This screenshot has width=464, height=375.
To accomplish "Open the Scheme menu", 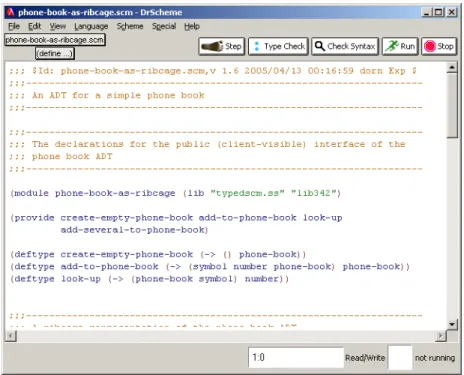I will tap(130, 26).
